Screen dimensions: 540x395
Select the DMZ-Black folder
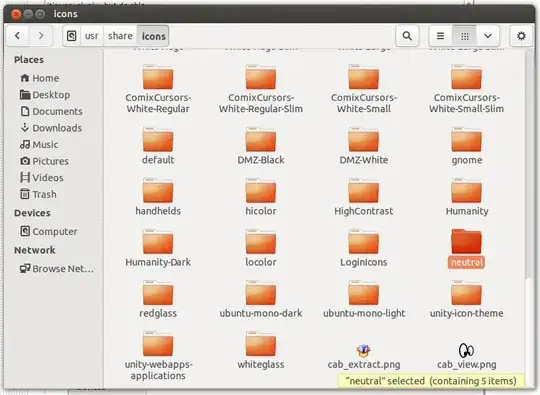(261, 146)
